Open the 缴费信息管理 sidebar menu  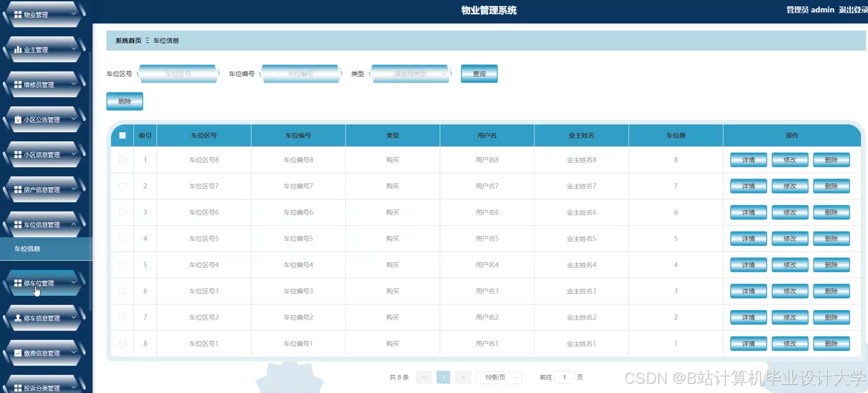(45, 353)
